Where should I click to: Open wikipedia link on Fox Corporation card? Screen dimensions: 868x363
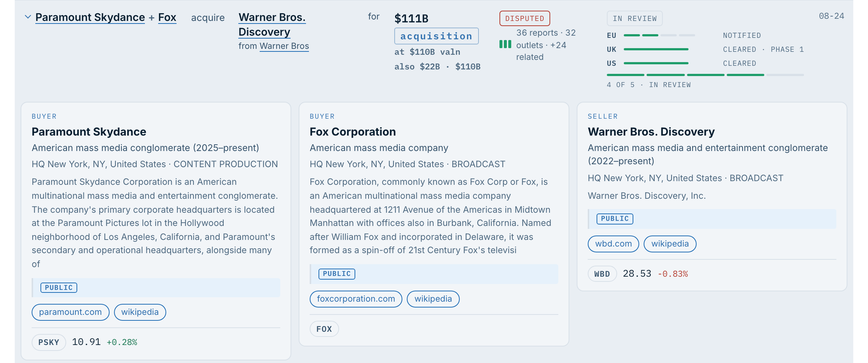(433, 299)
